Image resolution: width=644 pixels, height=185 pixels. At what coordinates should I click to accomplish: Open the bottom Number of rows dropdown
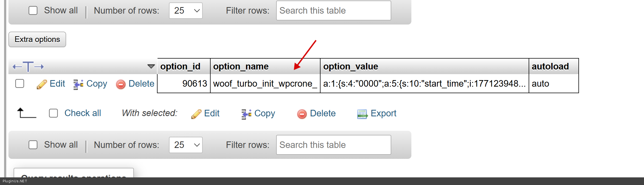click(186, 145)
